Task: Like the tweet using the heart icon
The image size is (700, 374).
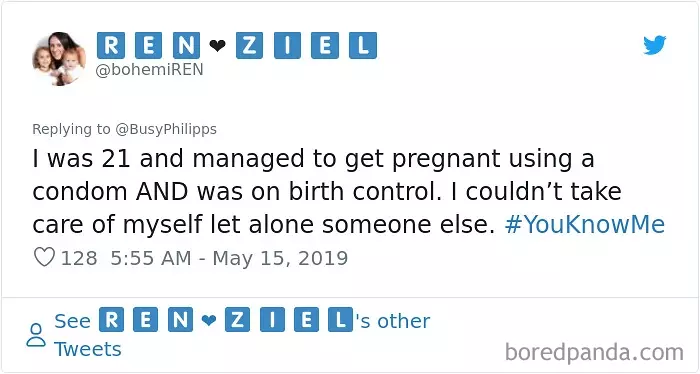Action: [44, 257]
